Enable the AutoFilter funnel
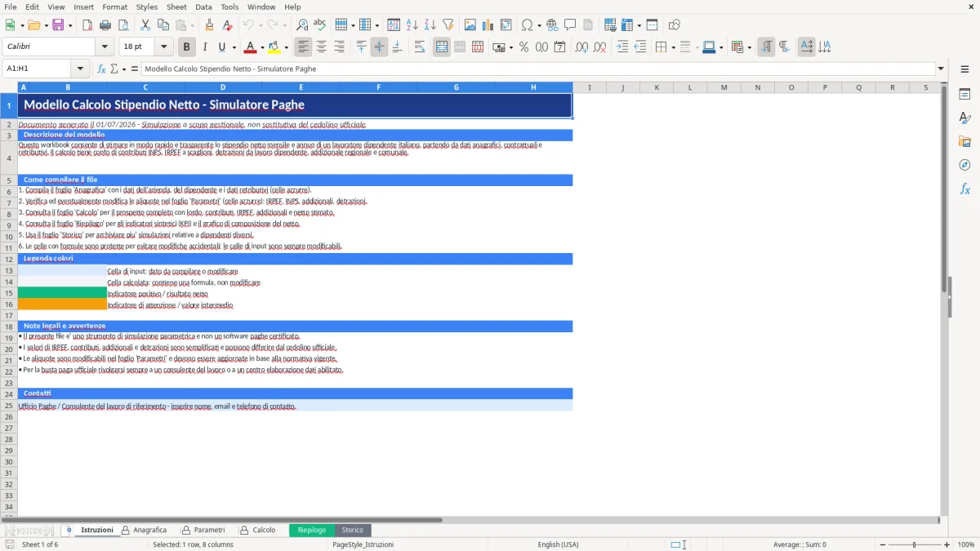Image resolution: width=980 pixels, height=551 pixels. (448, 25)
